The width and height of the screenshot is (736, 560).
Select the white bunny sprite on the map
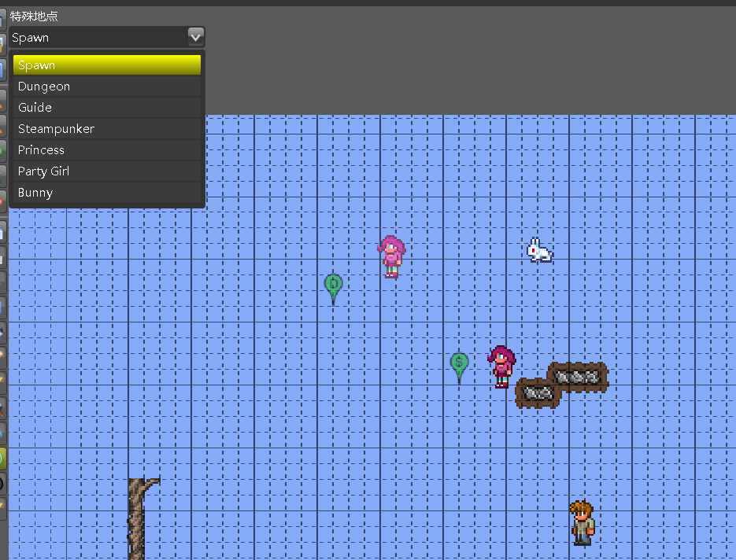click(x=539, y=250)
